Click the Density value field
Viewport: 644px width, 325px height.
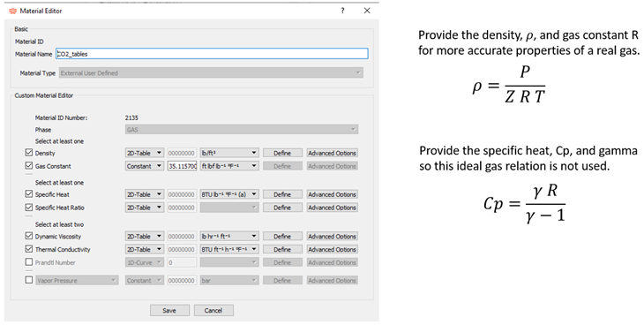pyautogui.click(x=182, y=153)
